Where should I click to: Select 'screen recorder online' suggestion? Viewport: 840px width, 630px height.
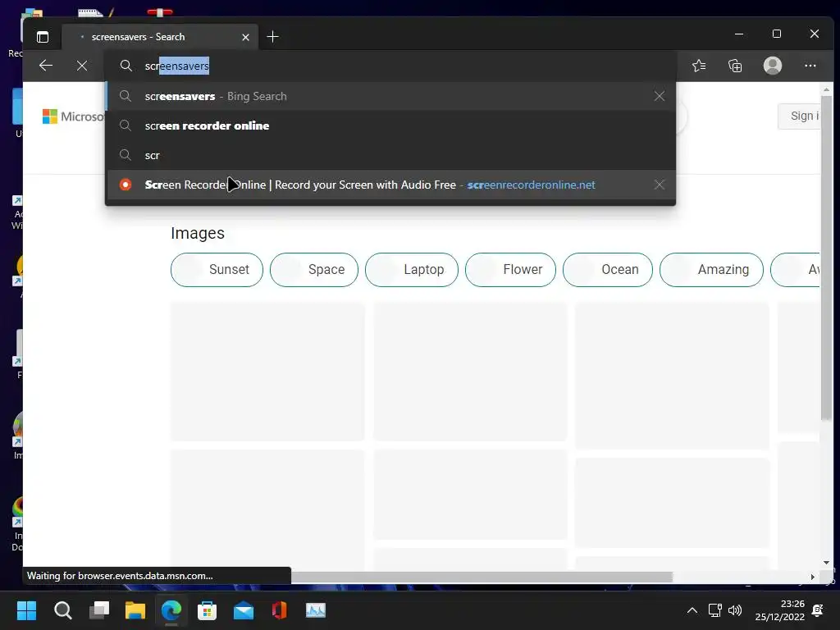(391, 126)
